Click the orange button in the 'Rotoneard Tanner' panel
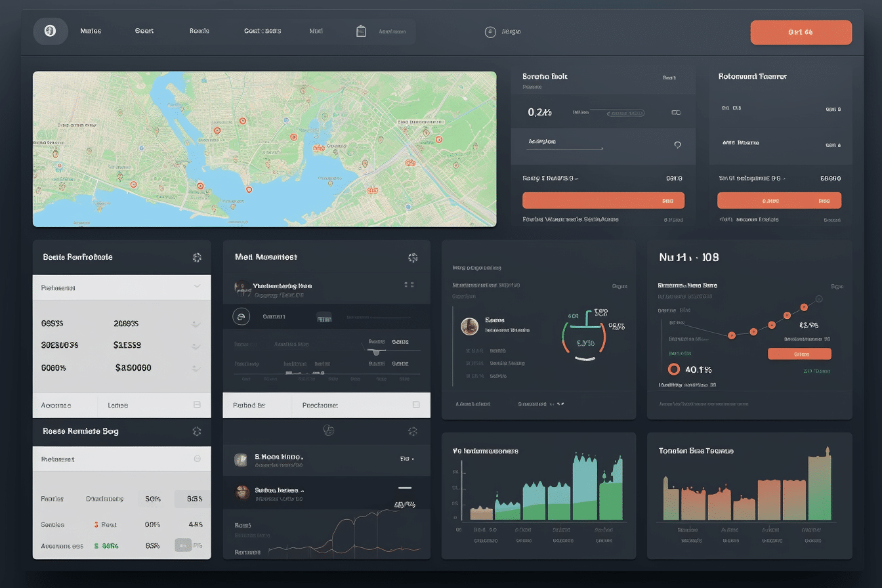This screenshot has width=882, height=588. pyautogui.click(x=779, y=201)
